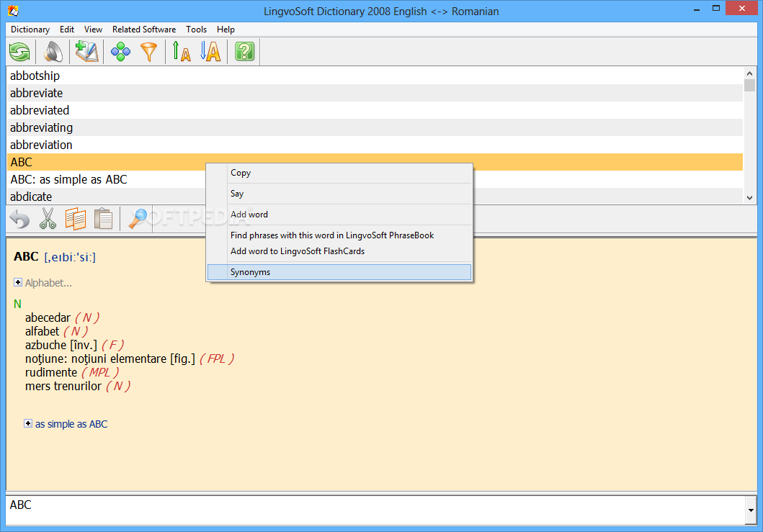Viewport: 763px width, 532px height.
Task: Click the copy pages icon
Action: pos(76,219)
